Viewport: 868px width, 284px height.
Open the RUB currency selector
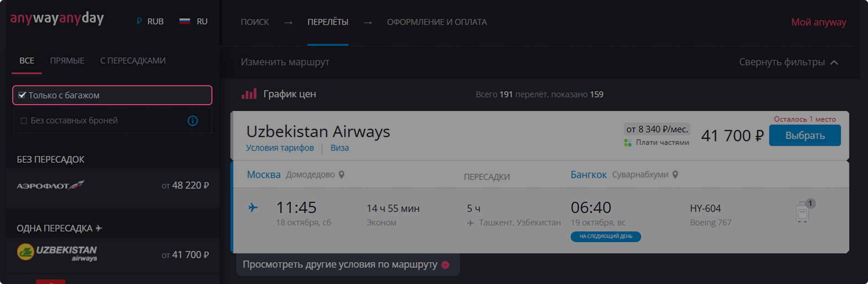(x=150, y=21)
